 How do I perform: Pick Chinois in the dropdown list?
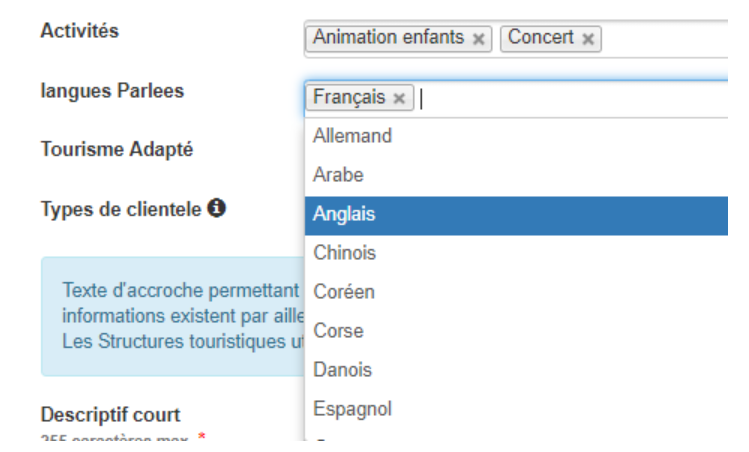516,253
